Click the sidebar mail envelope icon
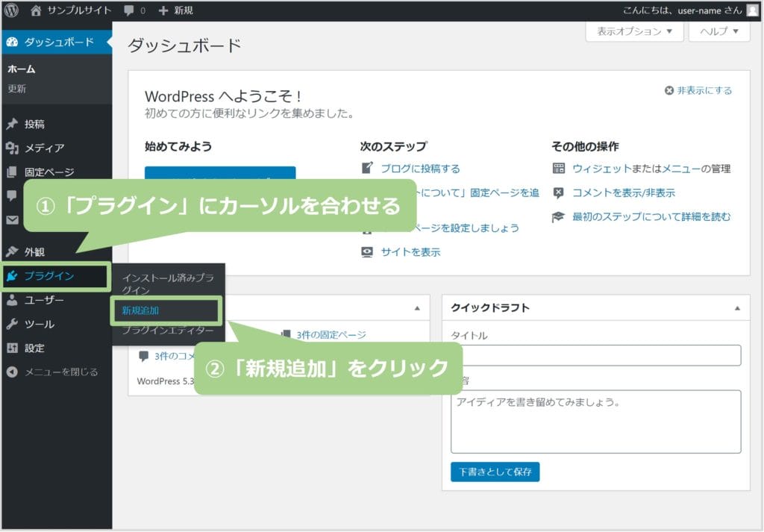The height and width of the screenshot is (532, 764). (x=12, y=219)
